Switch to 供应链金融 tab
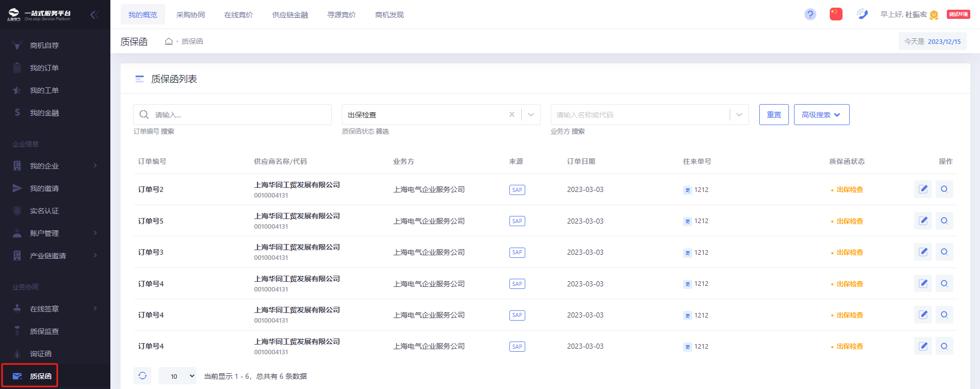 pos(290,15)
